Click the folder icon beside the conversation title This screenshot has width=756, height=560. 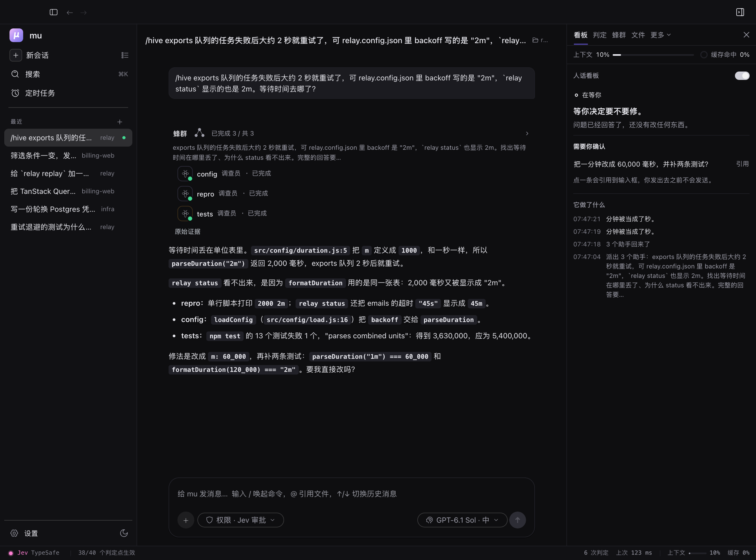click(535, 40)
